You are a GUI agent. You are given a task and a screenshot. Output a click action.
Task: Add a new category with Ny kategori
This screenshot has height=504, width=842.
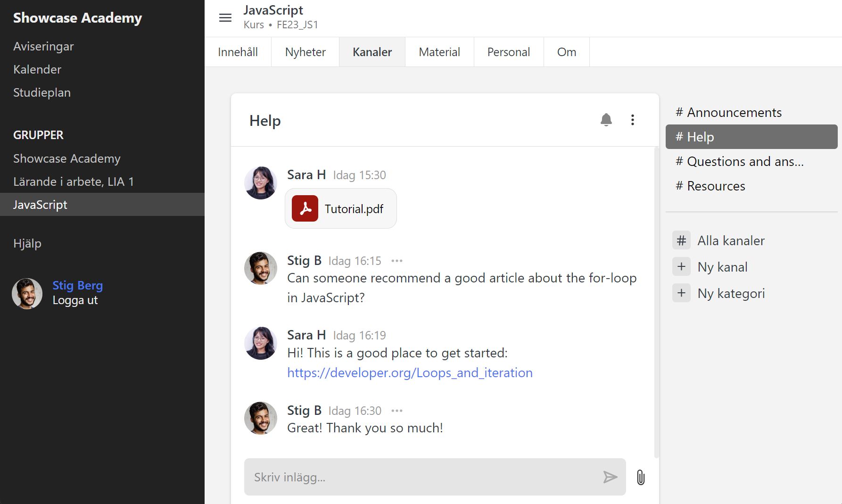731,293
